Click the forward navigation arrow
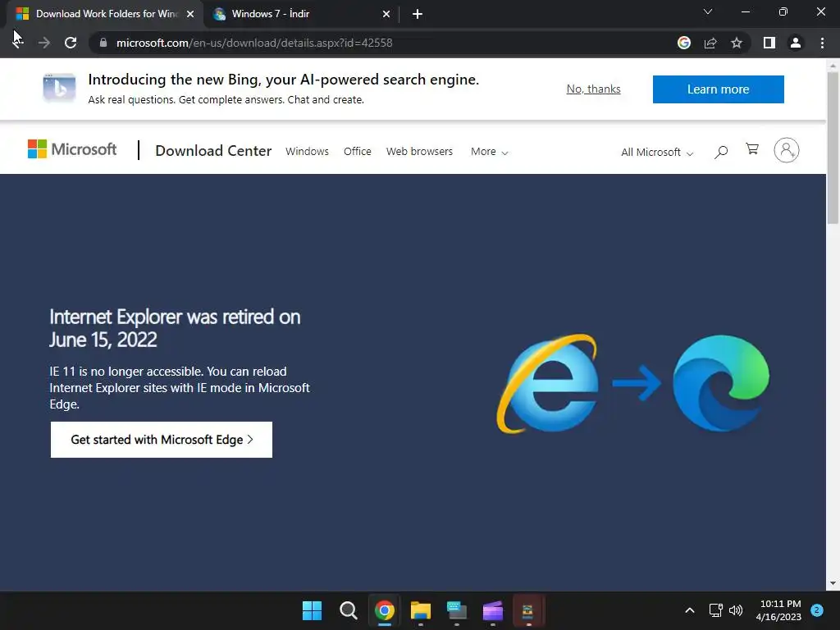The height and width of the screenshot is (630, 840). coord(44,43)
